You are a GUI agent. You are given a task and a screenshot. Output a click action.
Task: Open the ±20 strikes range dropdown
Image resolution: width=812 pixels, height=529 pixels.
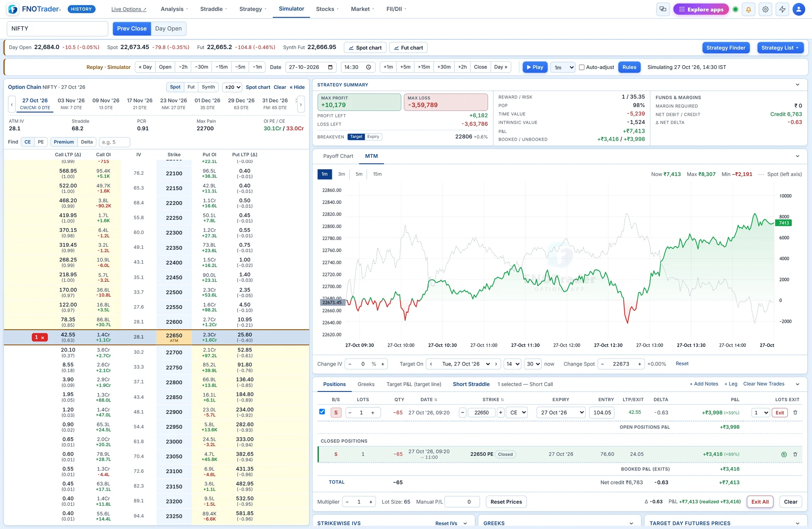click(233, 87)
